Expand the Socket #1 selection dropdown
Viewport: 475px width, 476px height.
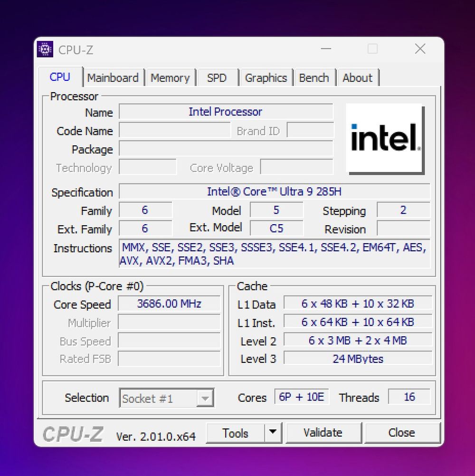[205, 399]
